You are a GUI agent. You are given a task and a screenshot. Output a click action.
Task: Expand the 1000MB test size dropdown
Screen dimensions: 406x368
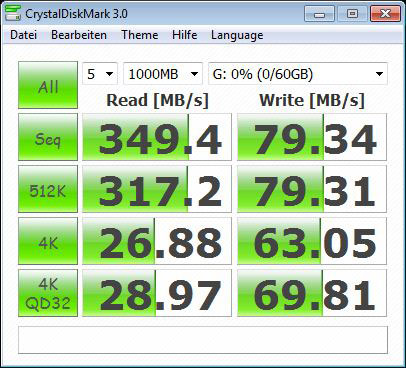click(x=163, y=74)
